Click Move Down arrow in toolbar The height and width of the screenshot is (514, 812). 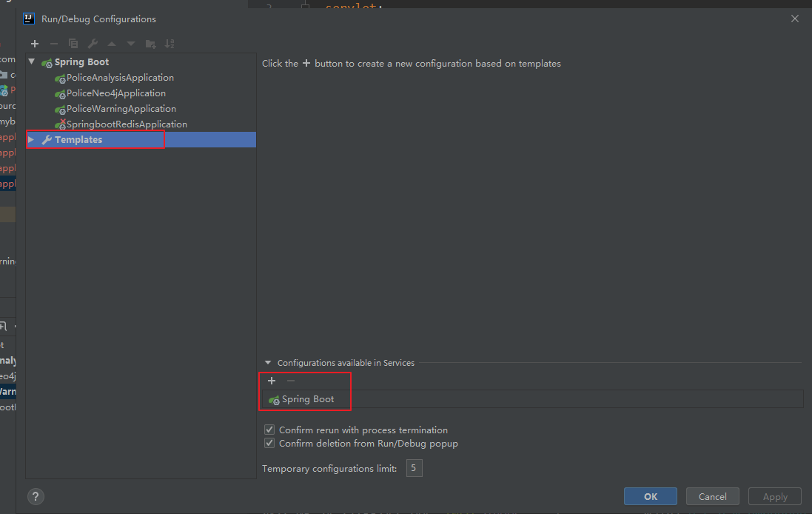(131, 44)
